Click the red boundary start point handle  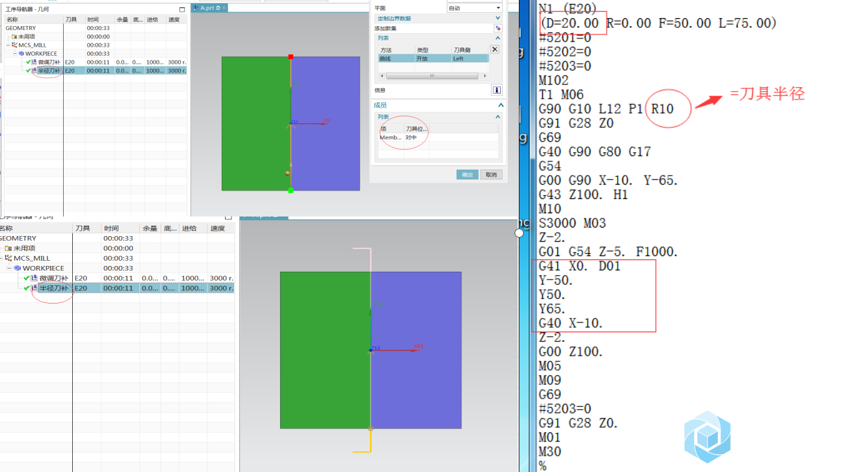291,57
